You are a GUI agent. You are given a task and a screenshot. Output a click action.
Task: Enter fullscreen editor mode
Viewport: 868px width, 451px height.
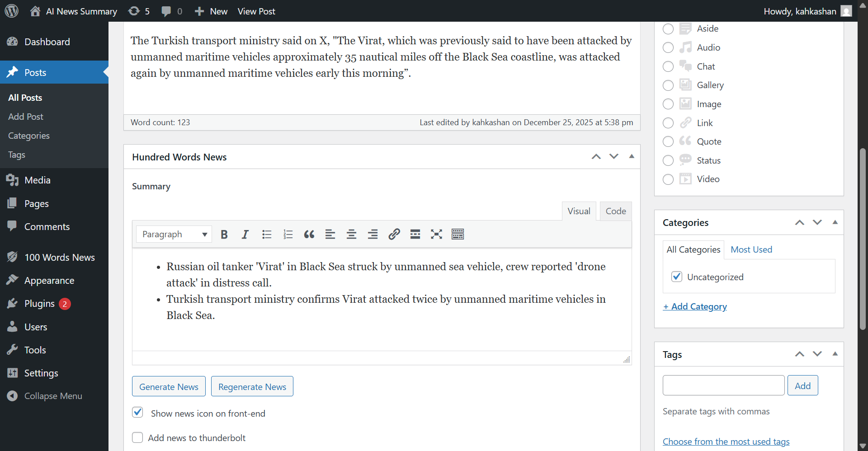point(436,234)
